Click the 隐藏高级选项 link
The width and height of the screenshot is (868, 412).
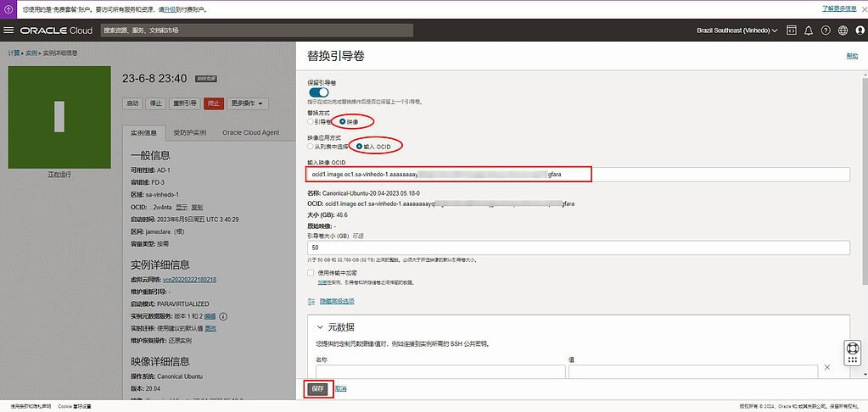(x=336, y=301)
